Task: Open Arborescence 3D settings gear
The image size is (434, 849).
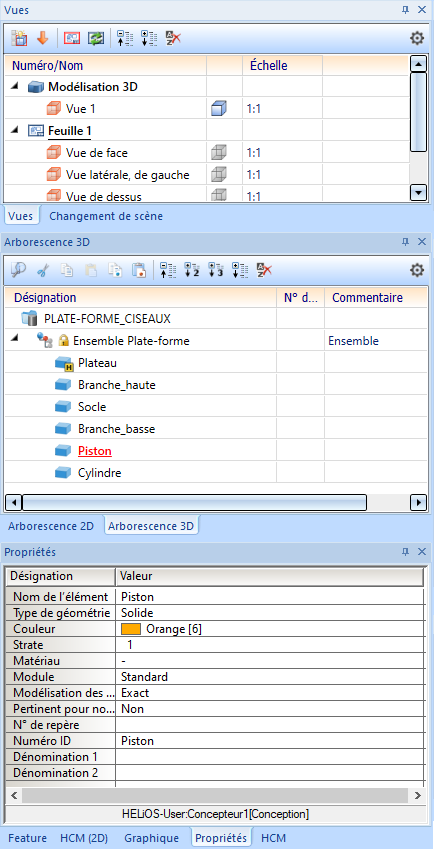Action: pyautogui.click(x=417, y=270)
